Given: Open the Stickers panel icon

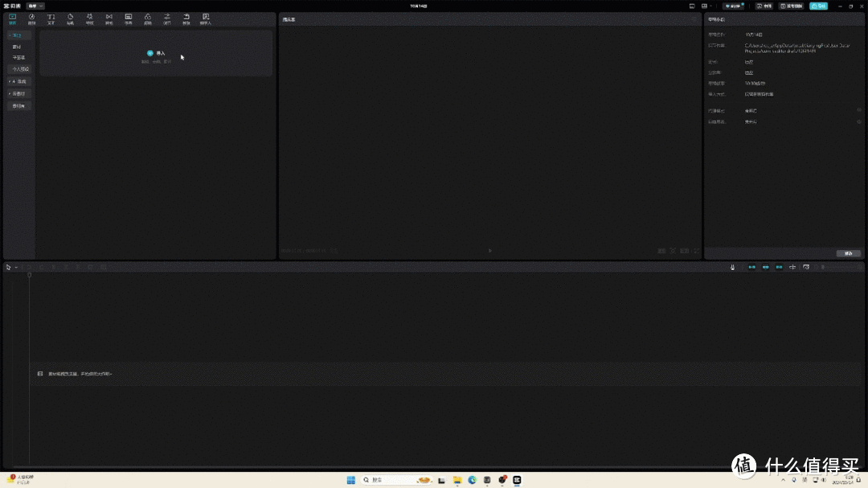Looking at the screenshot, I should 71,18.
